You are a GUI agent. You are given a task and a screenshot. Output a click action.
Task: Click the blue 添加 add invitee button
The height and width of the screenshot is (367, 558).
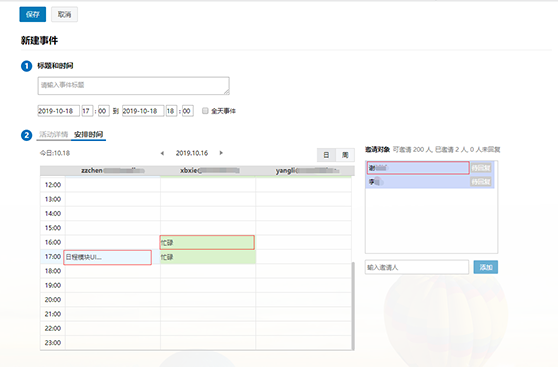[x=486, y=267]
